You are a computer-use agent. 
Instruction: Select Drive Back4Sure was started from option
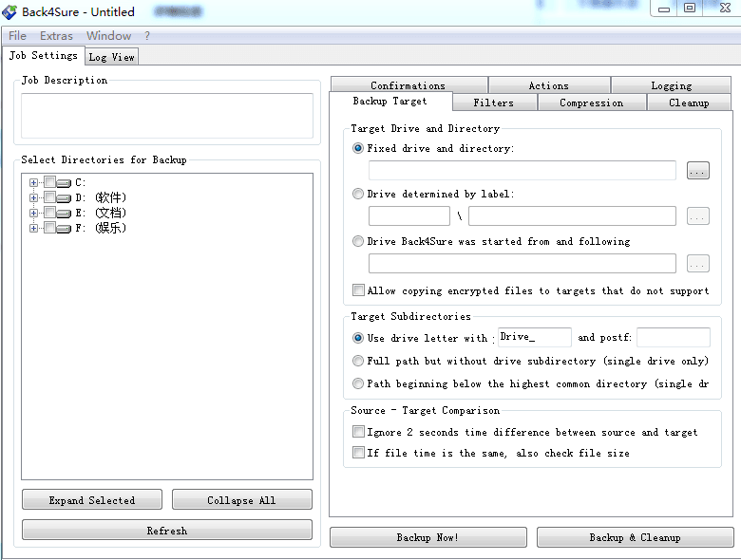[358, 241]
